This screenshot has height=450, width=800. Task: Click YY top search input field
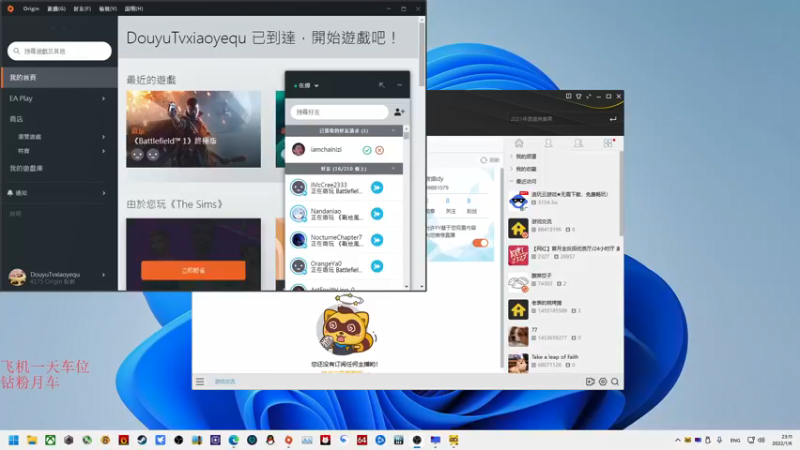[556, 119]
